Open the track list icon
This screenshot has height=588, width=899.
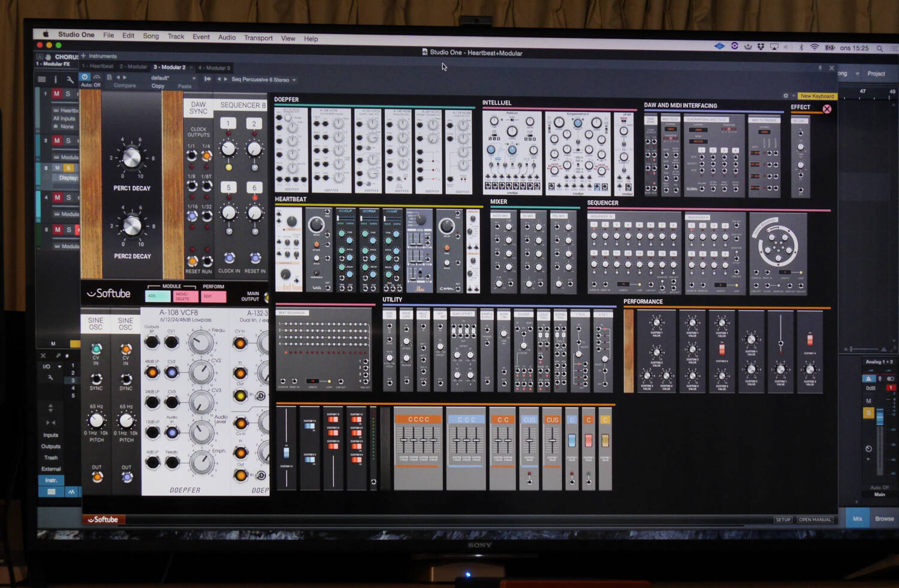click(41, 79)
